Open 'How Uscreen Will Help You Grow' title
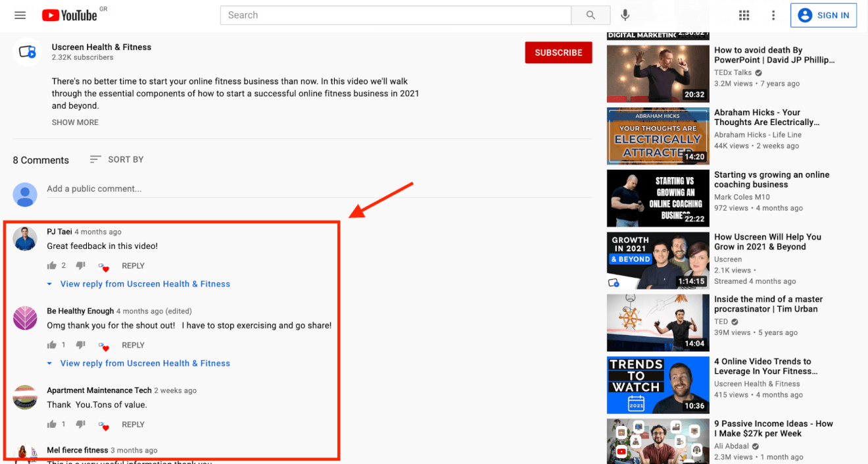Screen dimensions: 868x464 (x=768, y=242)
